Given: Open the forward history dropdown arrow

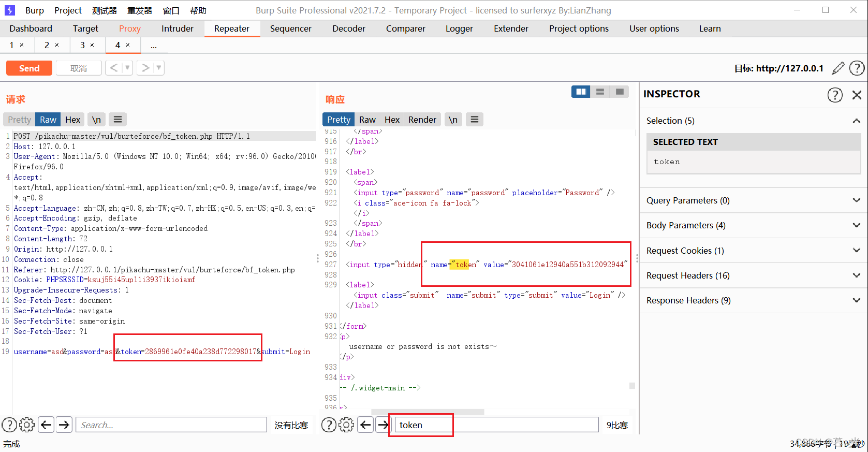Looking at the screenshot, I should pos(159,68).
